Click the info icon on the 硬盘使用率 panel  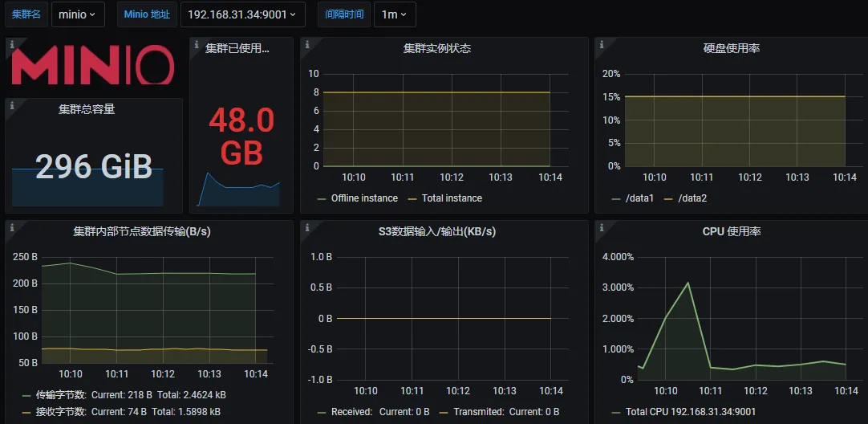(x=601, y=44)
